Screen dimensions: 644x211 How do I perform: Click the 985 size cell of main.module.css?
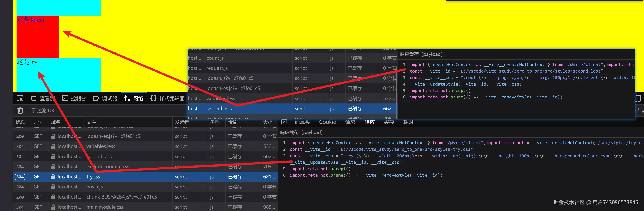270,207
